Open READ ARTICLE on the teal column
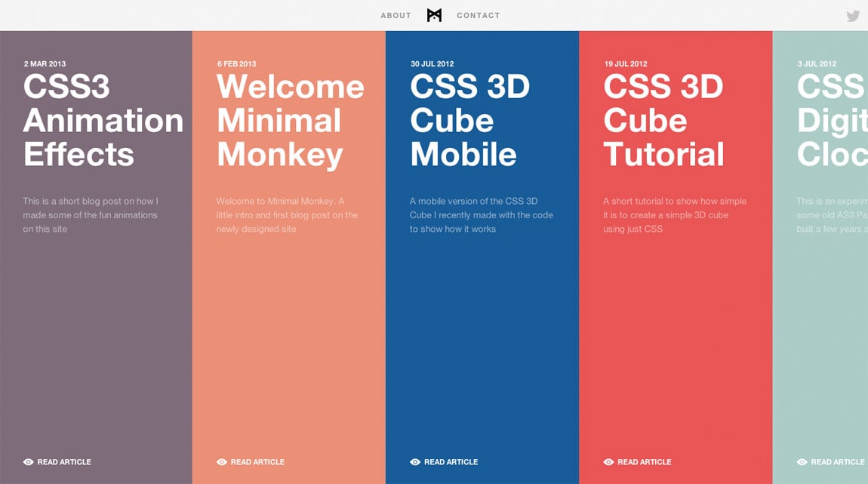The image size is (868, 484). click(838, 461)
